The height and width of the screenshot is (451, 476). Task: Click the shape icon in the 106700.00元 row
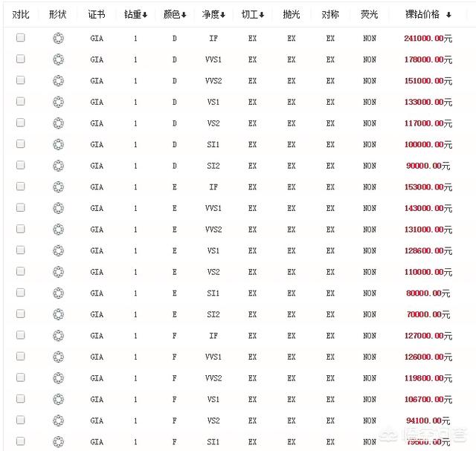[58, 399]
